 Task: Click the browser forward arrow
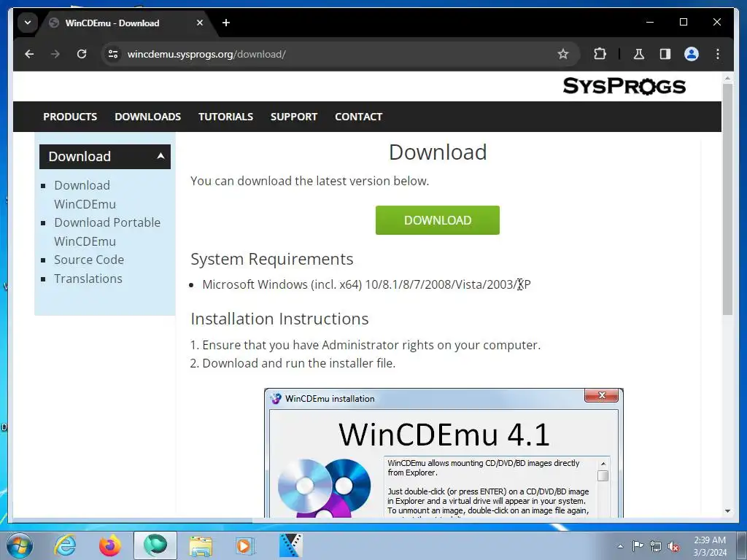tap(55, 54)
